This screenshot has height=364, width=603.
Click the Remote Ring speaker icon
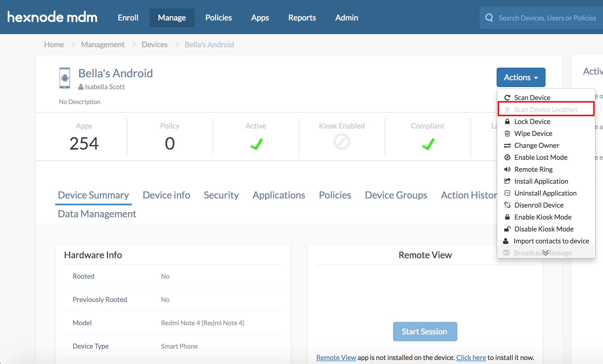(x=507, y=169)
